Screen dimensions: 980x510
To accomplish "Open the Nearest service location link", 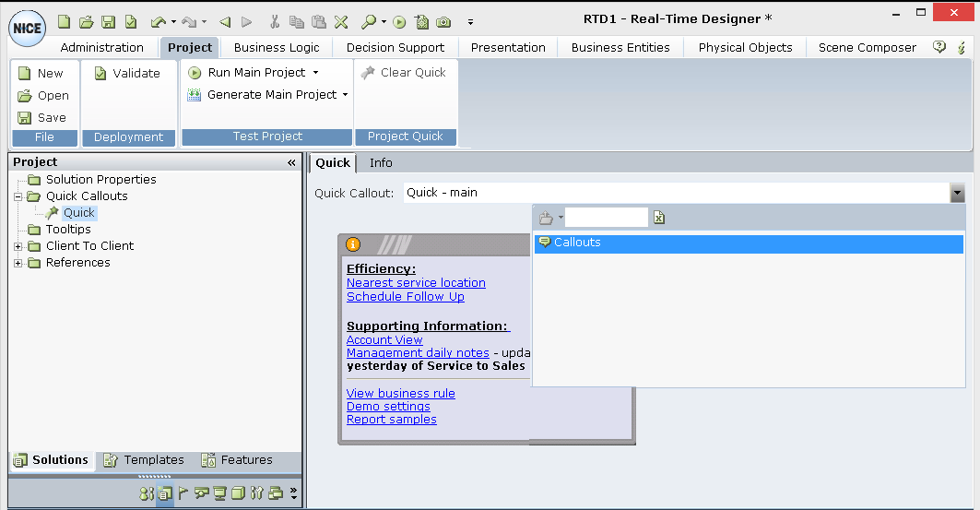I will click(416, 283).
